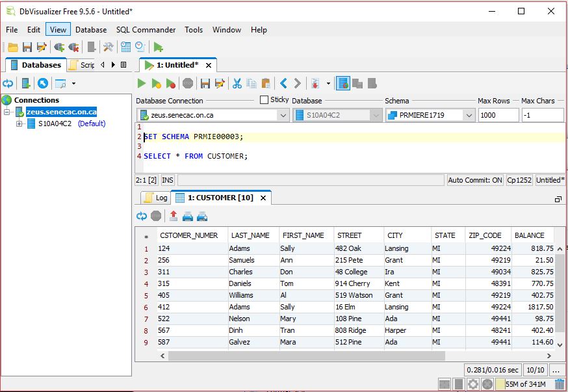Run garbage collection with trash icon in status bar
568x392 pixels.
click(x=560, y=384)
